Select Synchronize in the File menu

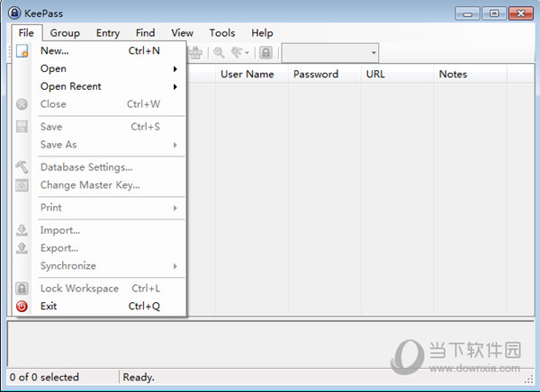coord(100,266)
